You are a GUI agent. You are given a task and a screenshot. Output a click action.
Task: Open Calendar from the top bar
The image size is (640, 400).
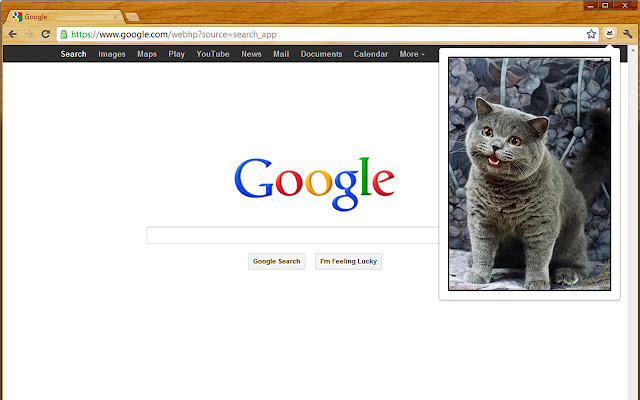tap(371, 54)
